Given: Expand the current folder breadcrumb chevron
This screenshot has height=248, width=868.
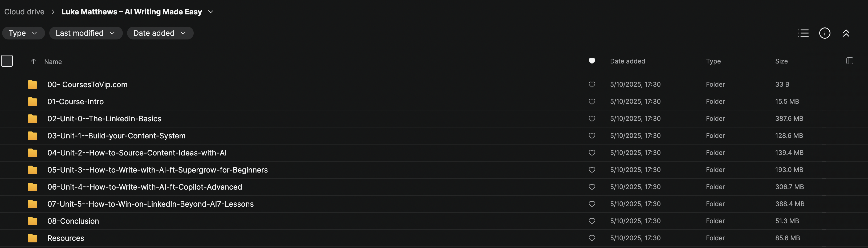Looking at the screenshot, I should 210,12.
